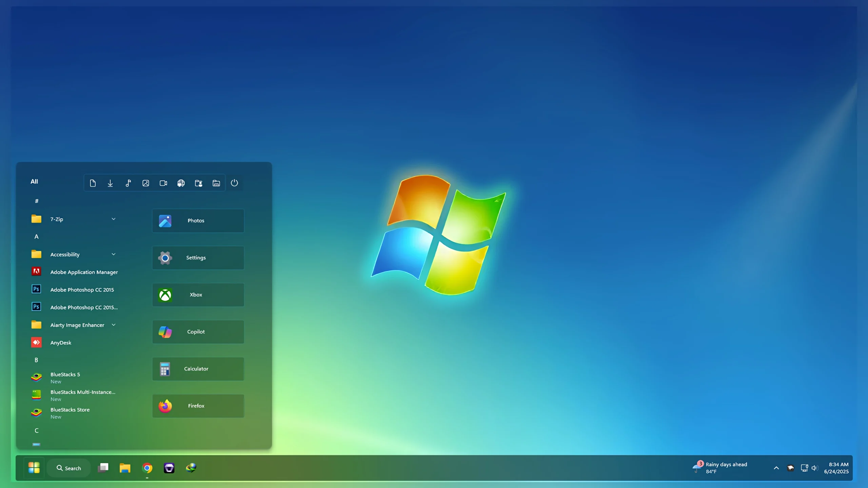Viewport: 868px width, 488px height.
Task: Expand the Aiarty Image Enhancer chevron
Action: coord(114,325)
